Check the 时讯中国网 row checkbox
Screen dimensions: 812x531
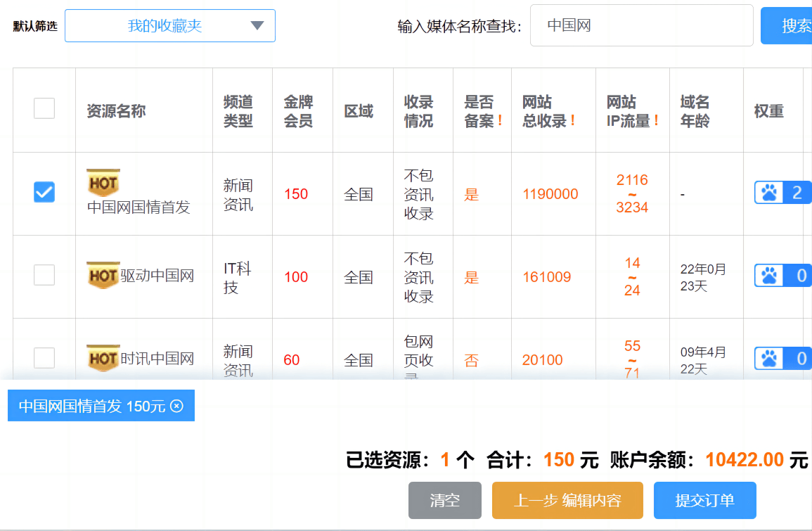(44, 358)
